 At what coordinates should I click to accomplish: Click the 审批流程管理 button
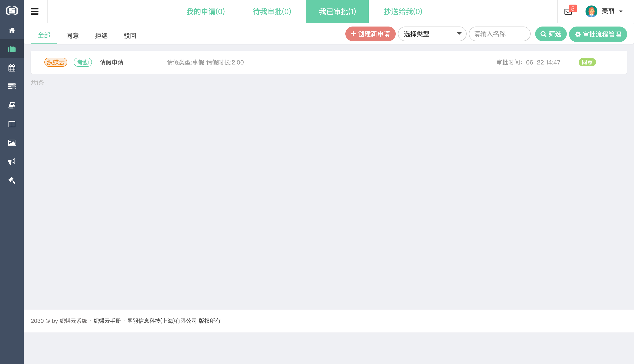coord(598,34)
